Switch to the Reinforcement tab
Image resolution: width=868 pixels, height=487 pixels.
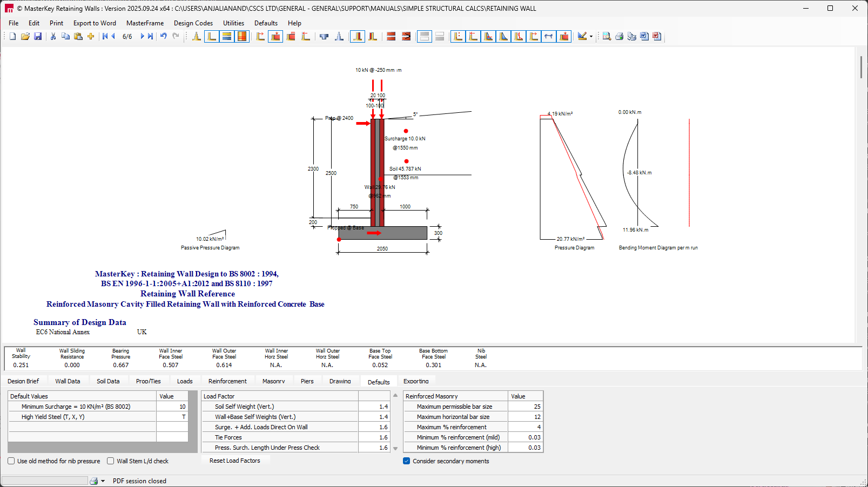pyautogui.click(x=227, y=381)
